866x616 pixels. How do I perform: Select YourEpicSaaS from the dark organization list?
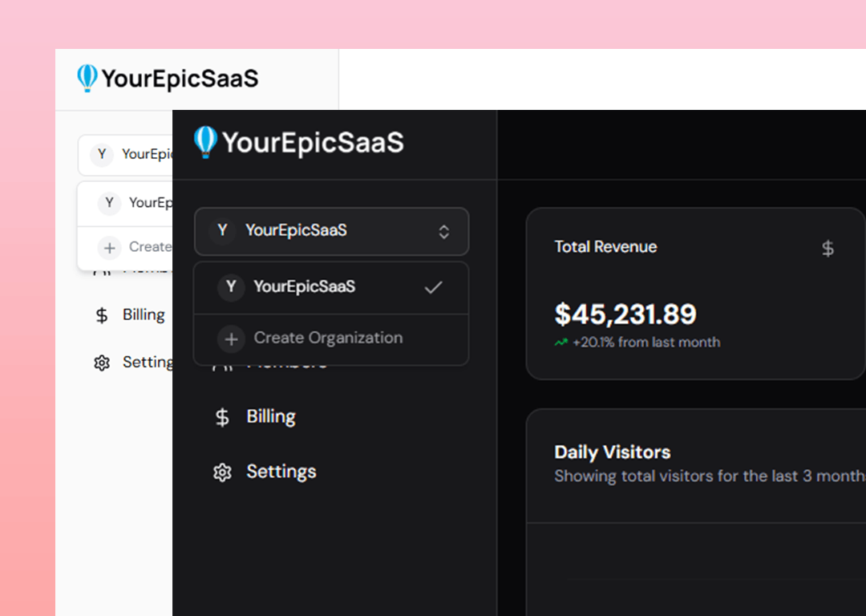(x=304, y=287)
